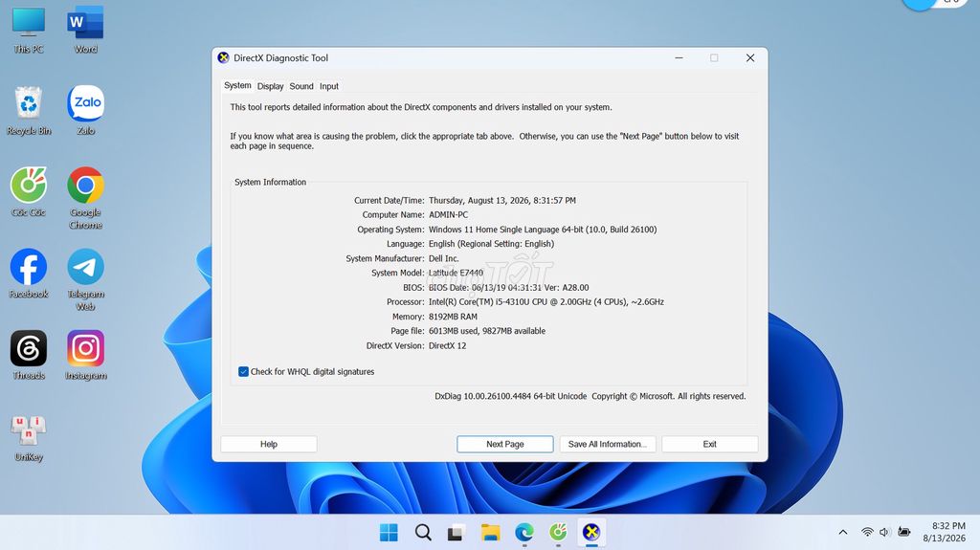Open volume speaker tray icon

point(884,533)
